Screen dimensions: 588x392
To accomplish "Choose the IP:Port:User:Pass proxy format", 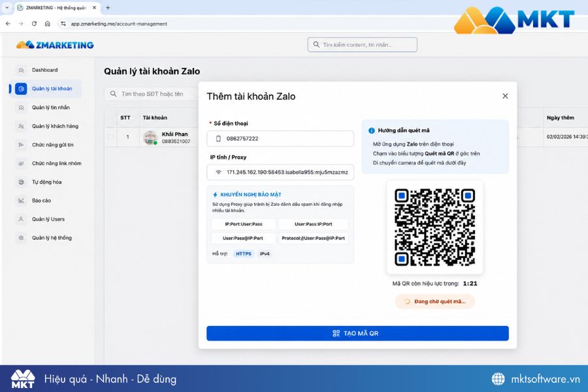I will pos(244,224).
